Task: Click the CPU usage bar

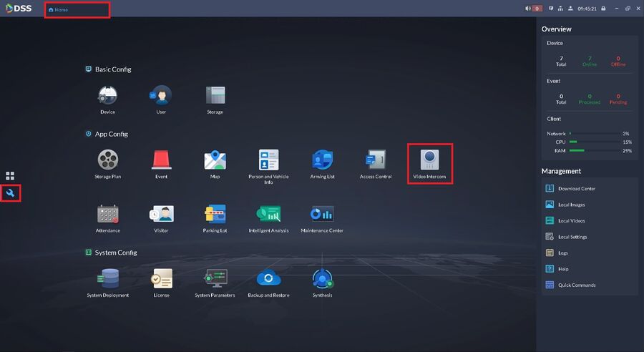Action: [x=595, y=142]
